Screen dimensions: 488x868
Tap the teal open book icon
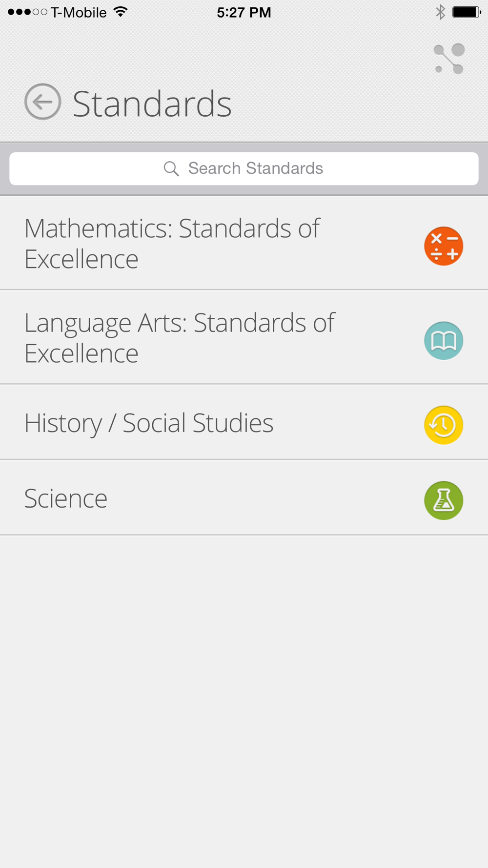(444, 341)
